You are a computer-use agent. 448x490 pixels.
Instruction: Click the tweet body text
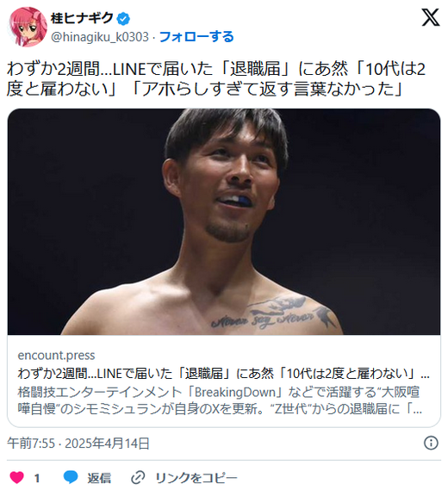215,78
